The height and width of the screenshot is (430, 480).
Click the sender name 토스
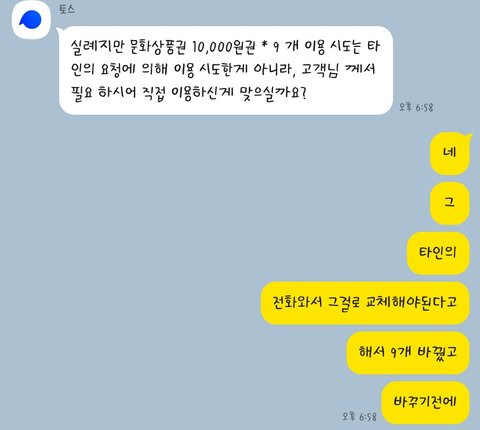[67, 9]
